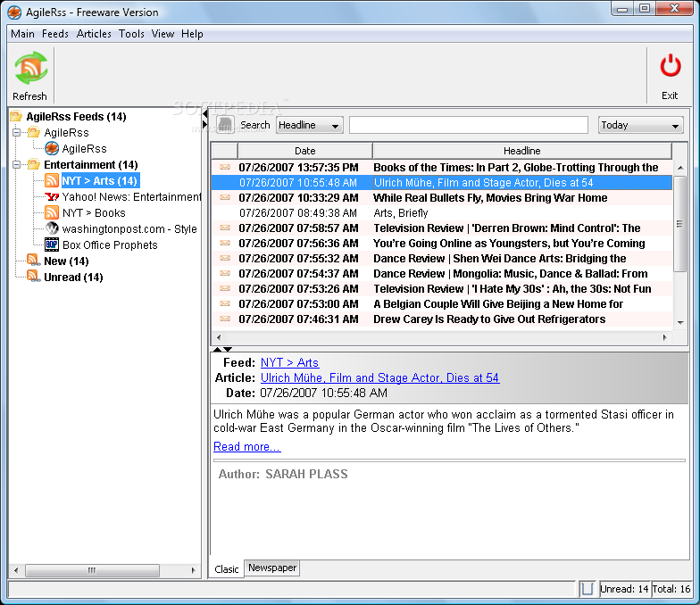
Task: Click the Yahoo! News feed icon
Action: pyautogui.click(x=52, y=196)
